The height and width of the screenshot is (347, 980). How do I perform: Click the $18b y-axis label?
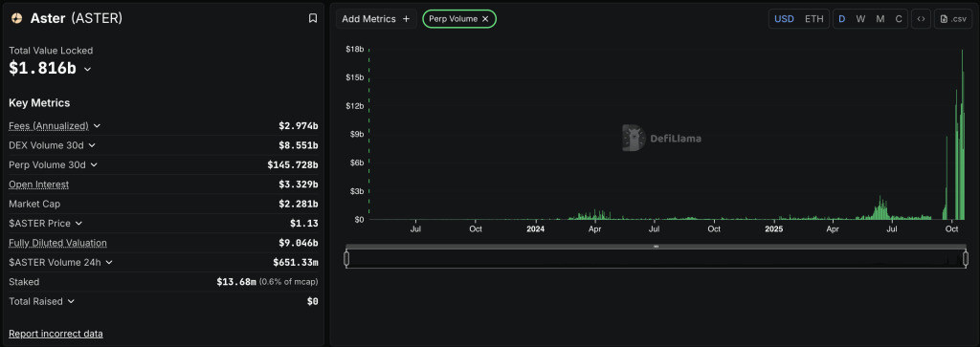354,49
